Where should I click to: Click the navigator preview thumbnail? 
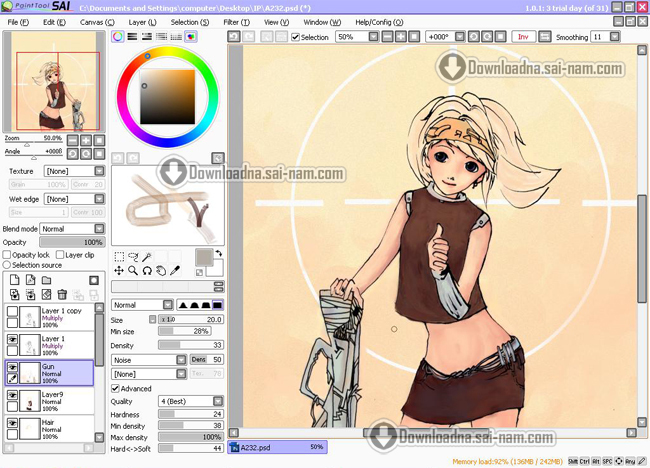(54, 82)
